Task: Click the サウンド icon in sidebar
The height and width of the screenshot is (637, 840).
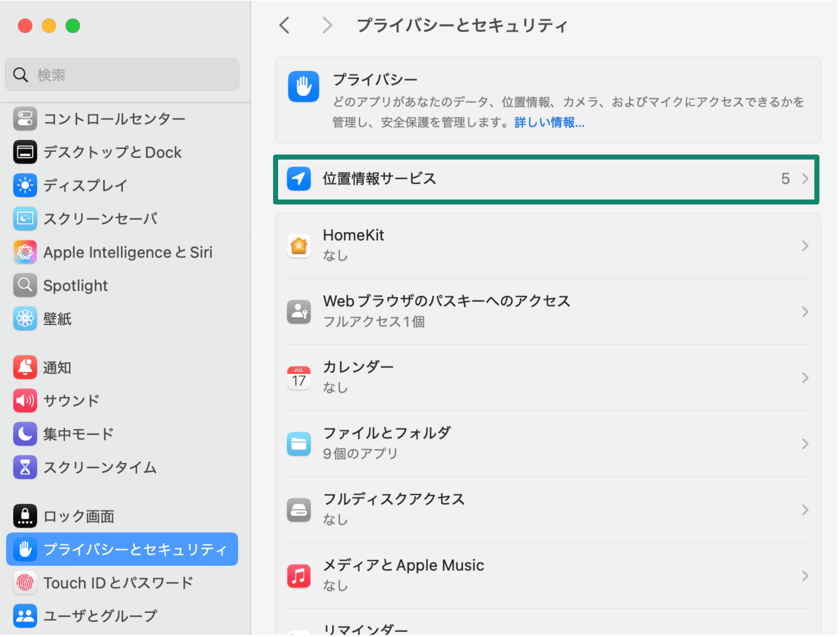Action: (25, 401)
